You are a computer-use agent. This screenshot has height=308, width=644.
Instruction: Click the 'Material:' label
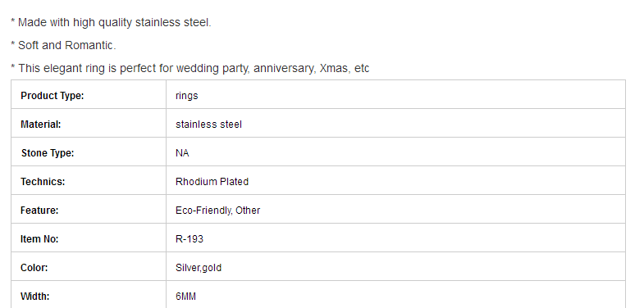(41, 125)
